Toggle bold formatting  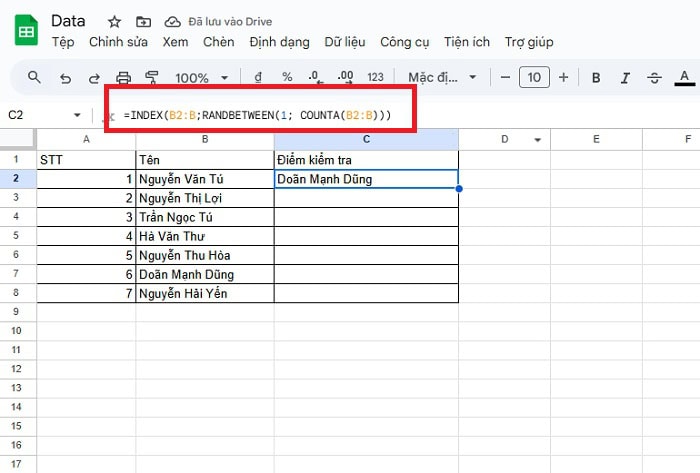tap(596, 77)
